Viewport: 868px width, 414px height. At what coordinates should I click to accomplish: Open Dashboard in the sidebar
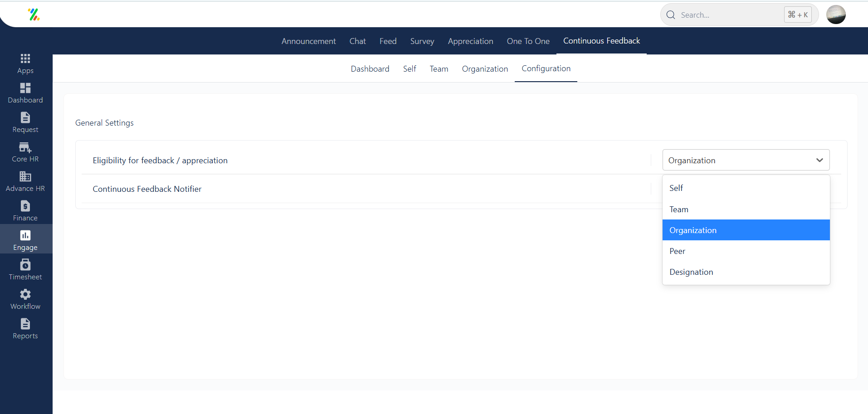click(x=25, y=93)
